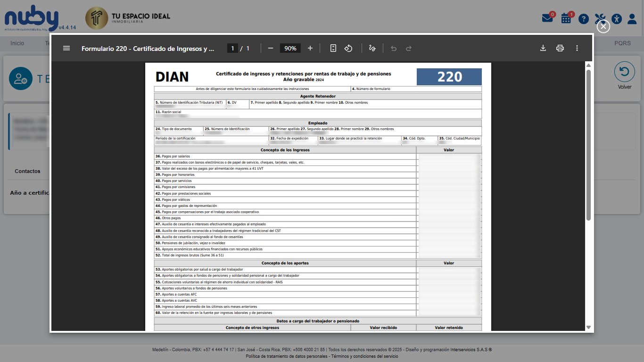This screenshot has height=362, width=644.
Task: Open more actions three-dot menu
Action: click(x=577, y=48)
